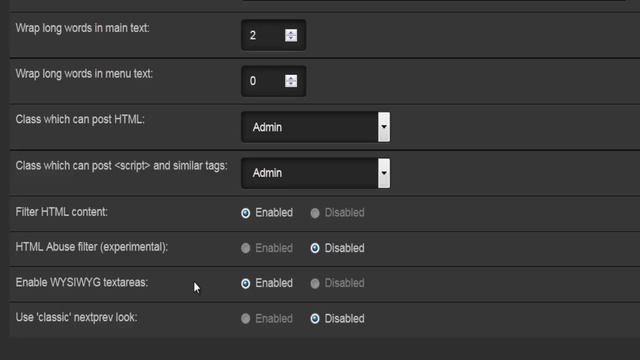640x360 pixels.
Task: Click 'Wrap long words in main text:' label
Action: coord(82,28)
